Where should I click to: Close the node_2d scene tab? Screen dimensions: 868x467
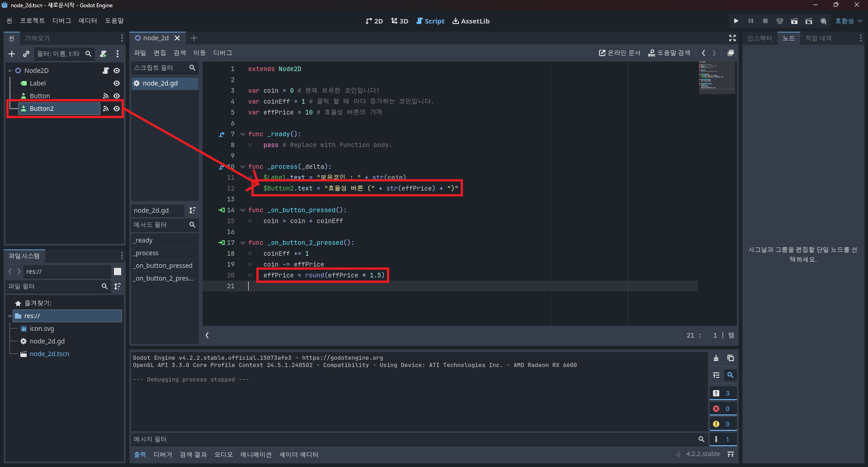(178, 38)
